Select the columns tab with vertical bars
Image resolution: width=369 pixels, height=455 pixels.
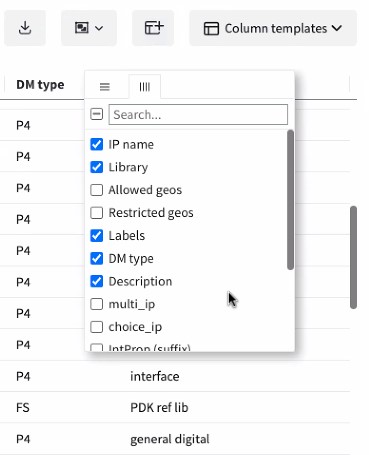(145, 87)
